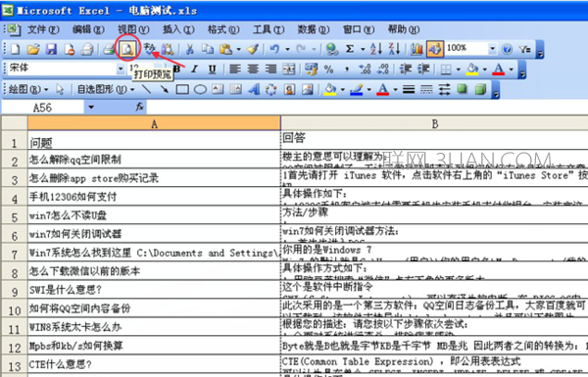Image resolution: width=588 pixels, height=377 pixels.
Task: Click the Print Preview toolbar icon
Action: (x=127, y=49)
